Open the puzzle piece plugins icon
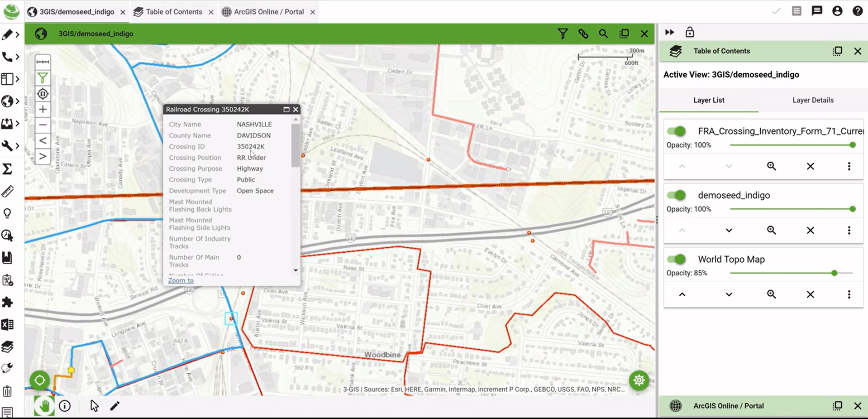This screenshot has width=868, height=419. [7, 303]
